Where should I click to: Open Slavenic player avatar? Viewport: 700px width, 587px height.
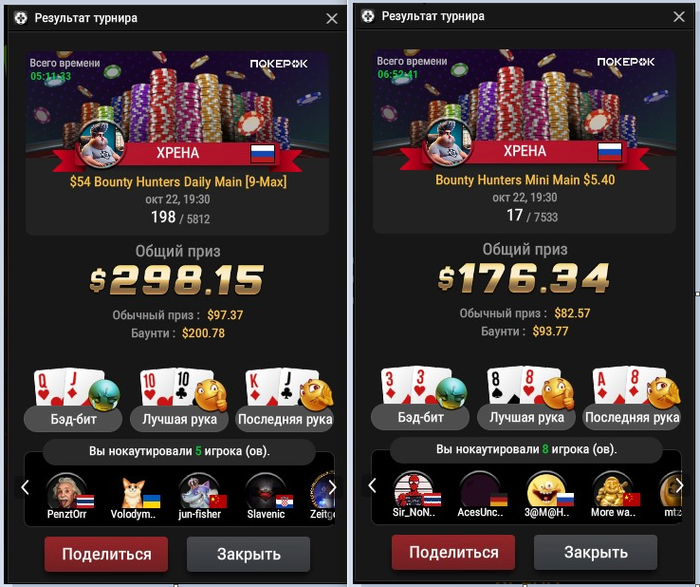(x=266, y=491)
